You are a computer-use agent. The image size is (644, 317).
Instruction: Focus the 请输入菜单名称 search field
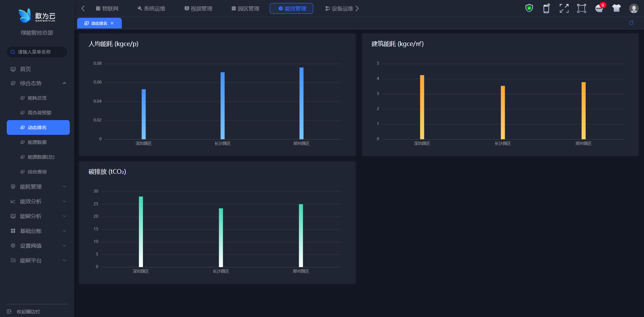pos(37,52)
